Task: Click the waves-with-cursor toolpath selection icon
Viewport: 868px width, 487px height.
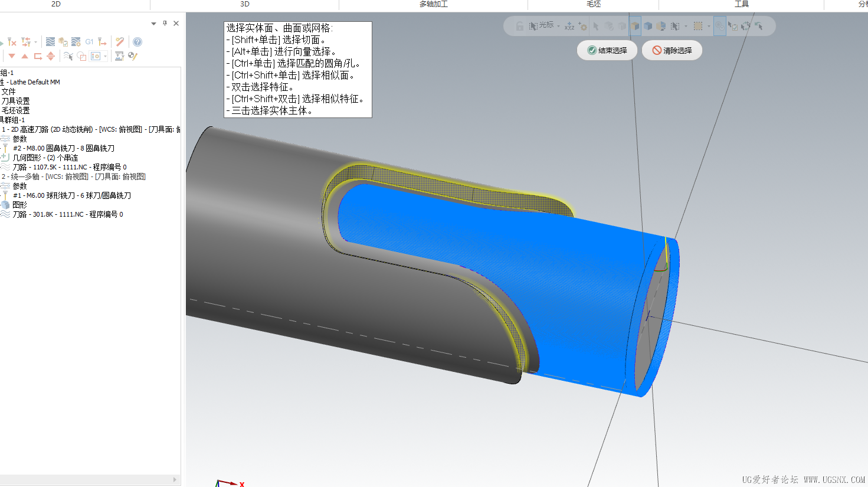Action: coord(68,56)
